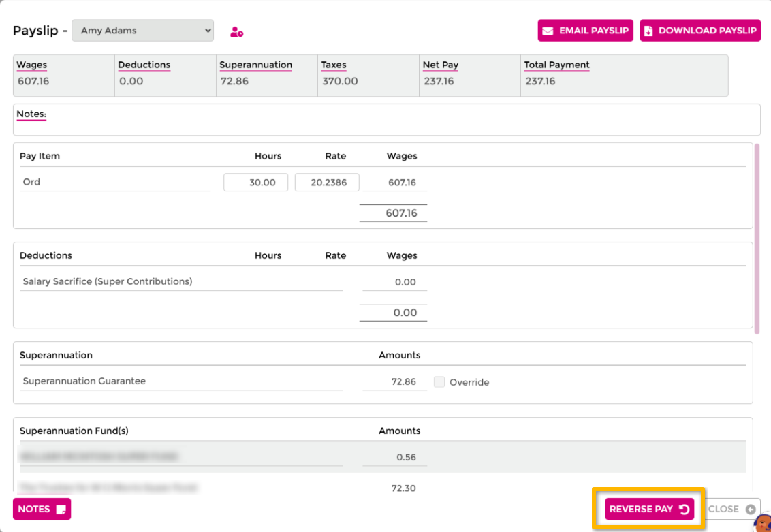Click super fund amount 0.56
This screenshot has width=771, height=532.
[x=406, y=457]
